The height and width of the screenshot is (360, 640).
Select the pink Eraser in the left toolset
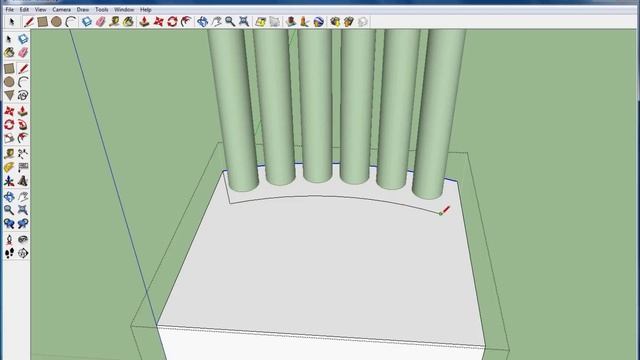23,53
